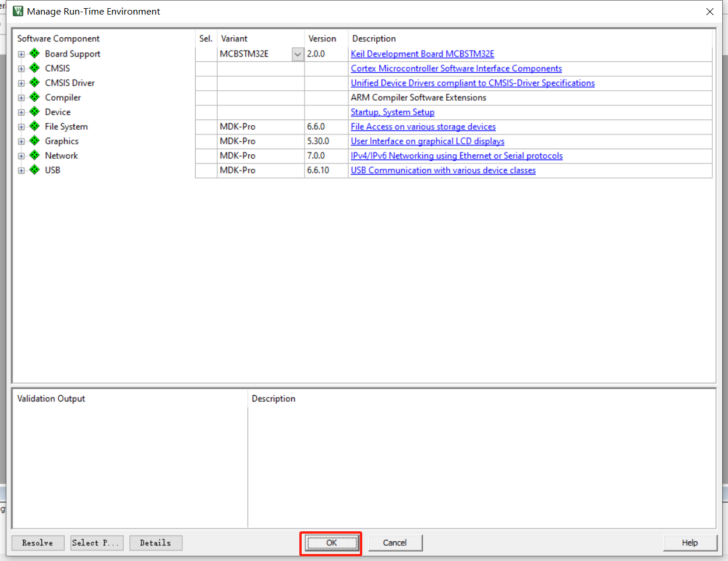Click version 7.0.0 of Network

(316, 155)
